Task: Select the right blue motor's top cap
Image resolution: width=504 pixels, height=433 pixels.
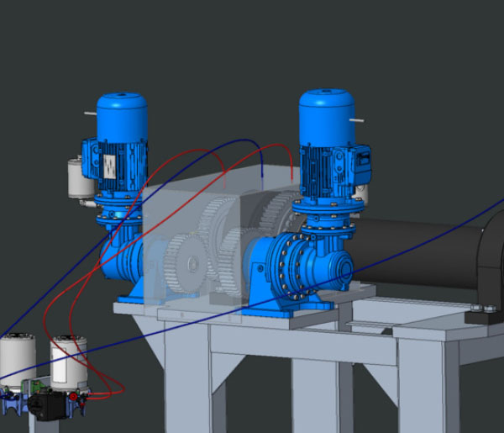Action: click(327, 118)
